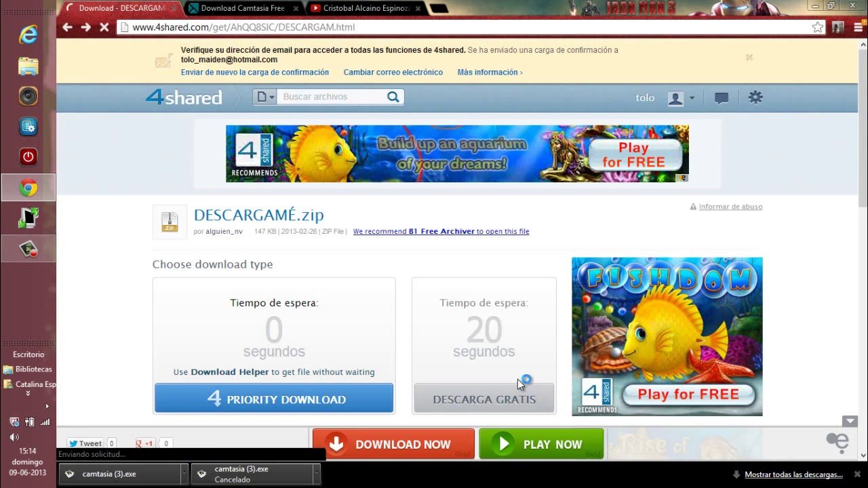Click the 4shared logo
Screen dimensions: 868x488
(x=184, y=97)
